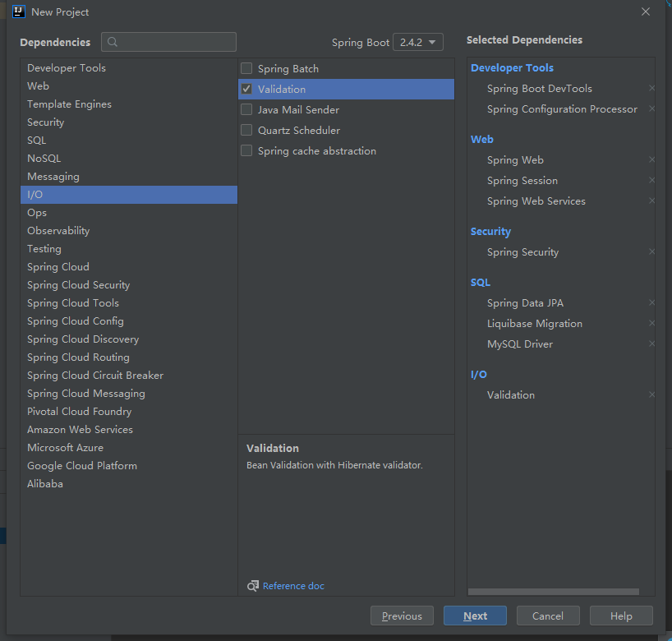The height and width of the screenshot is (641, 672).
Task: Click the search magnifier icon
Action: tap(113, 42)
